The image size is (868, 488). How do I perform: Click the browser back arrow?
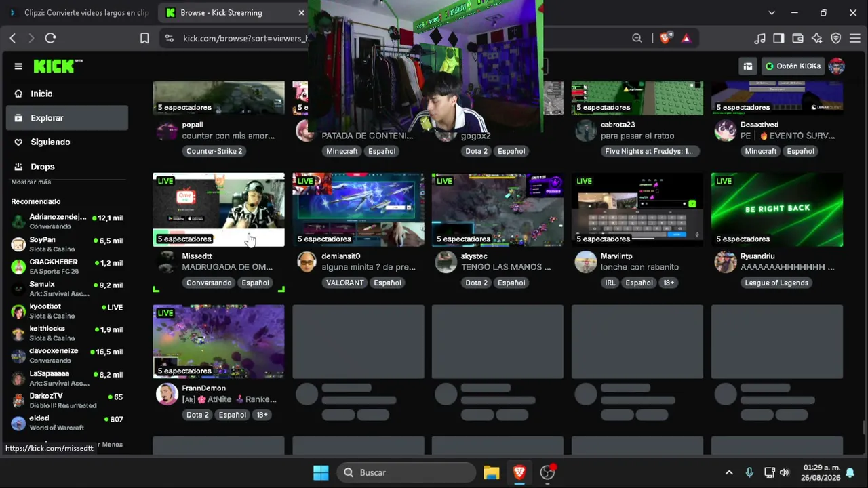tap(13, 39)
